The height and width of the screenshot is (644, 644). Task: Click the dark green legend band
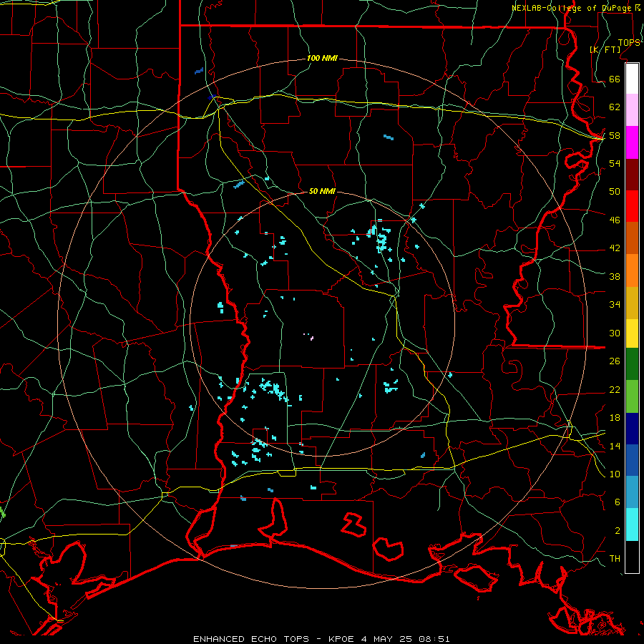[632, 364]
